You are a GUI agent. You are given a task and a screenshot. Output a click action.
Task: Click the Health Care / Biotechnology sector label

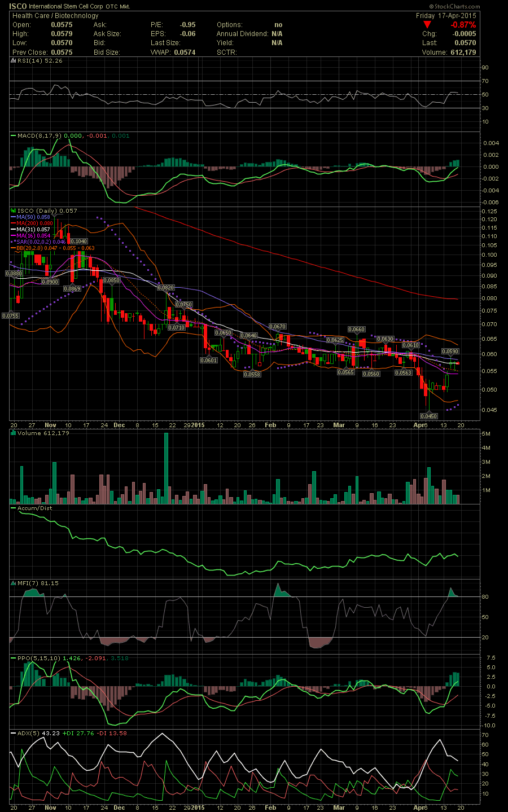[x=55, y=16]
